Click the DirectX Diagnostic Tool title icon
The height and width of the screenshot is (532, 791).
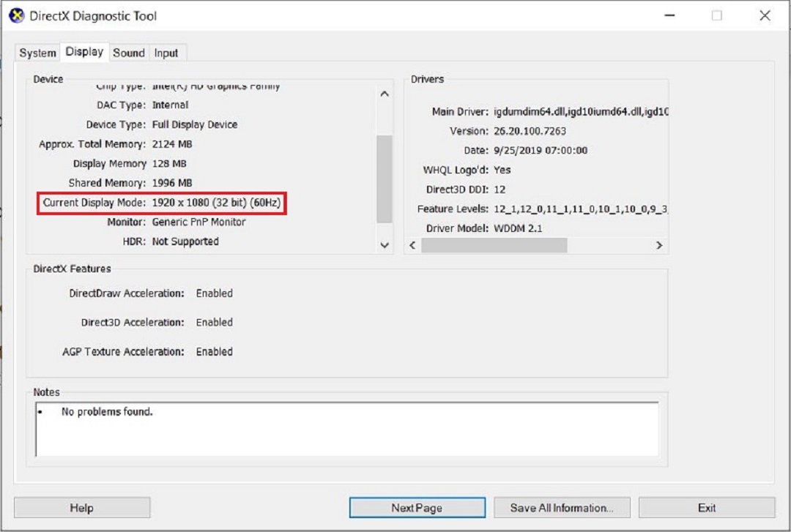[x=17, y=15]
